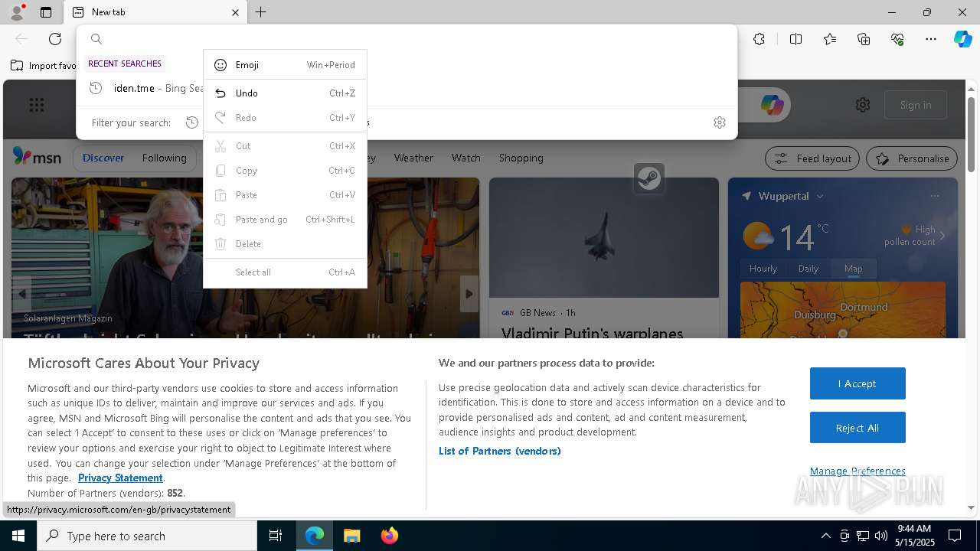Switch to Discover feed tab
Viewport: 980px width, 551px height.
(x=103, y=158)
